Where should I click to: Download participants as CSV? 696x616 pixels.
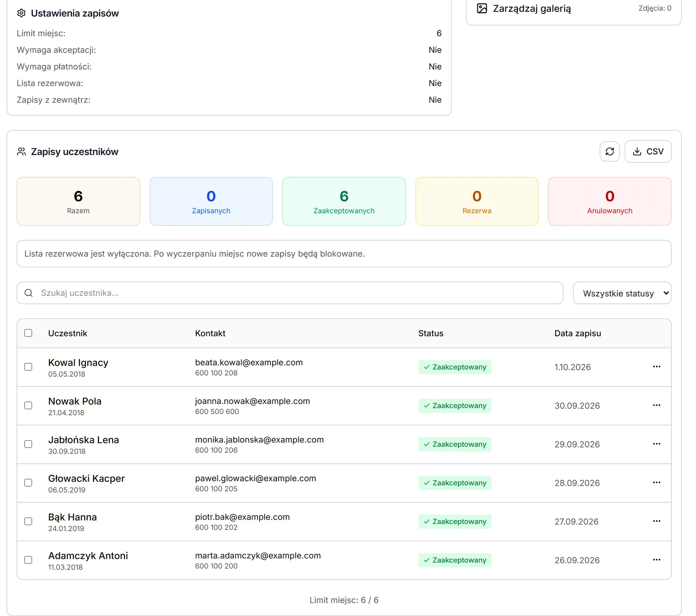point(648,151)
